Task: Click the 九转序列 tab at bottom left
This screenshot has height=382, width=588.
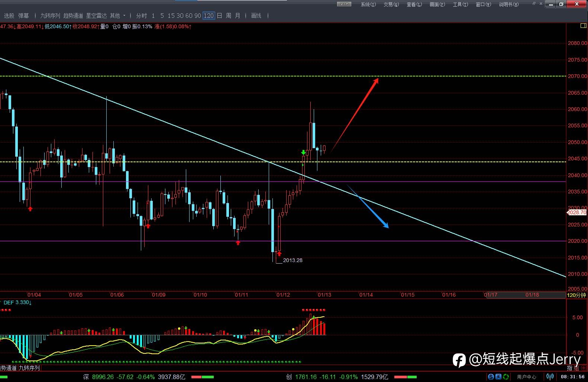Action: (x=29, y=368)
